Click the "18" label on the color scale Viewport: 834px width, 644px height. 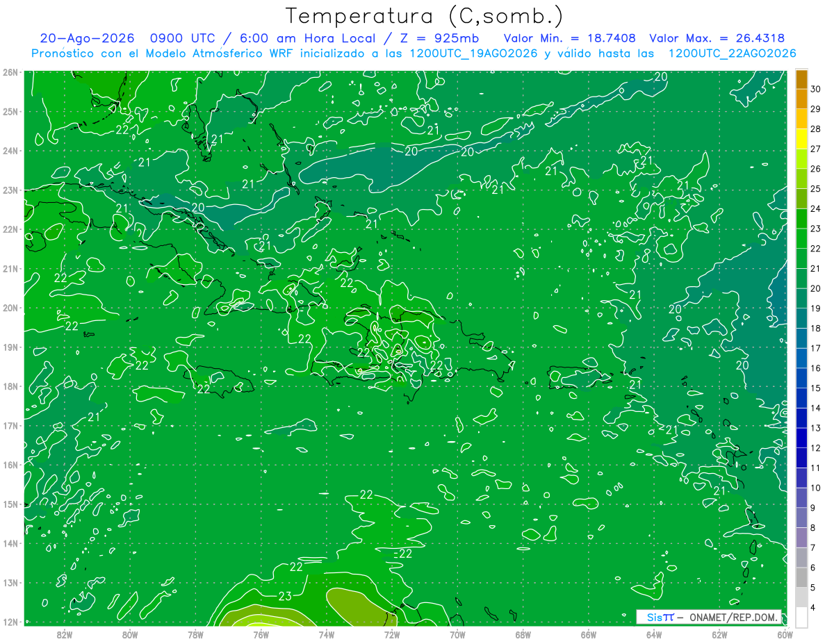pyautogui.click(x=816, y=329)
